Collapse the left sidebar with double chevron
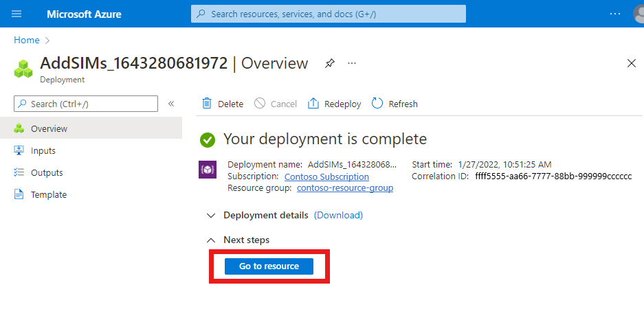Screen dimensions: 644x309 tap(171, 104)
